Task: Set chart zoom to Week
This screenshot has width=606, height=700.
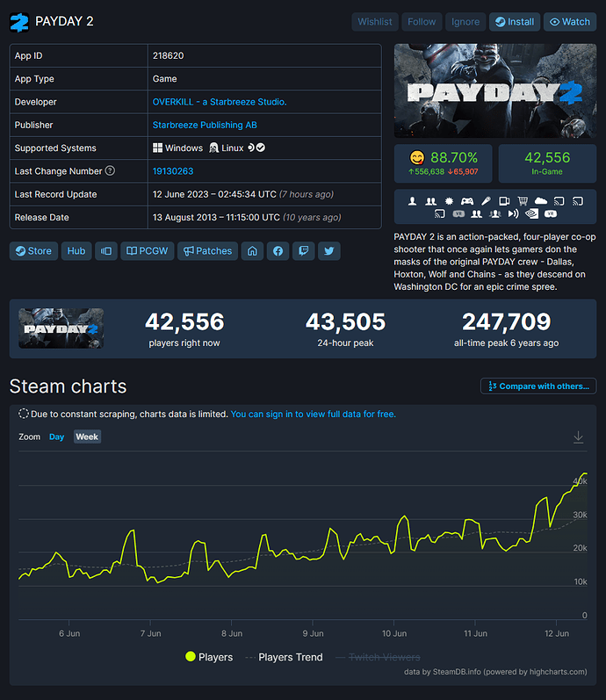Action: [x=87, y=437]
